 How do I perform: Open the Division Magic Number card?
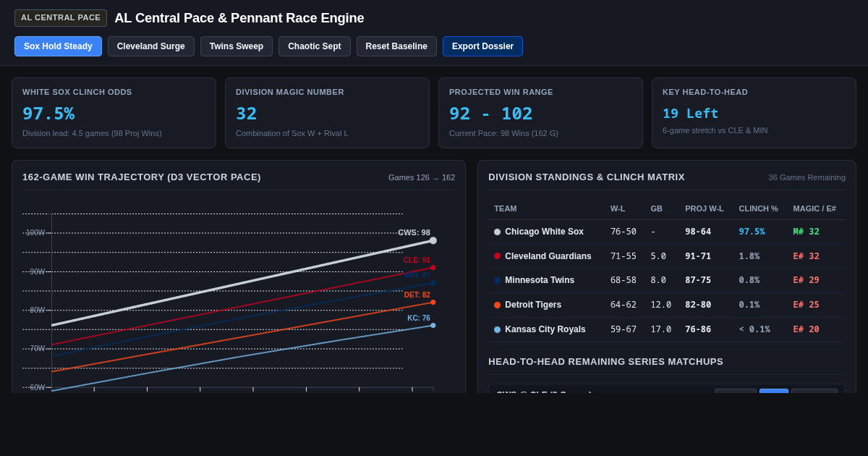point(327,113)
